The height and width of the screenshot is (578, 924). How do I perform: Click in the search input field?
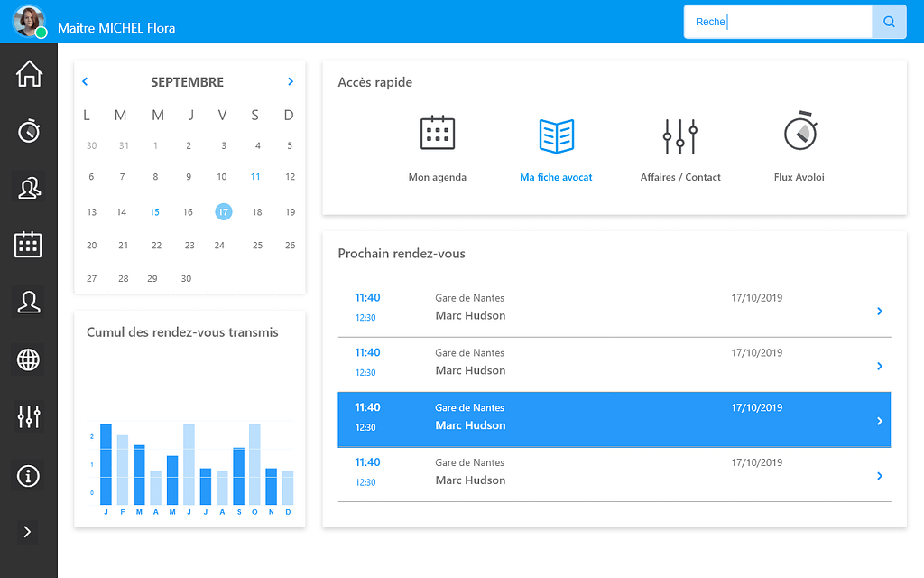pos(778,22)
